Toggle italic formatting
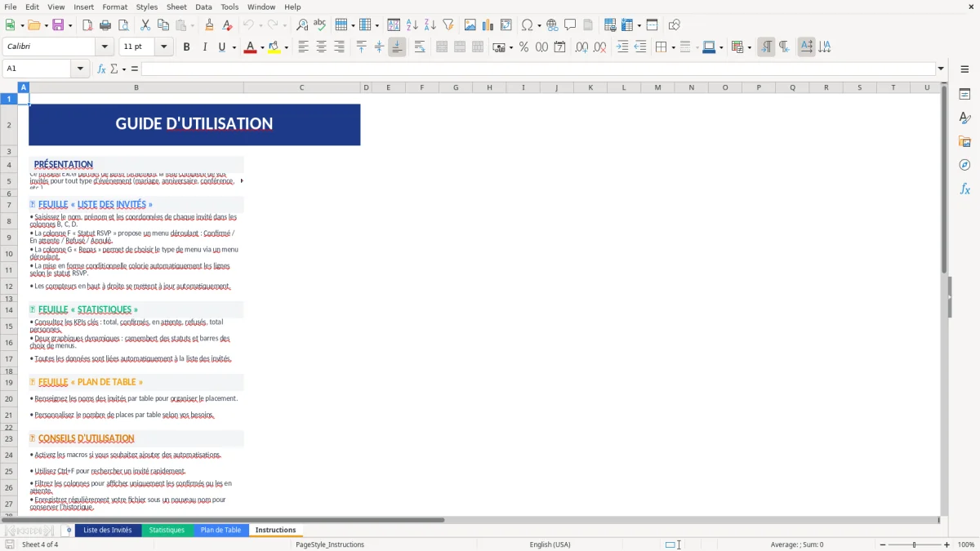 (x=203, y=47)
